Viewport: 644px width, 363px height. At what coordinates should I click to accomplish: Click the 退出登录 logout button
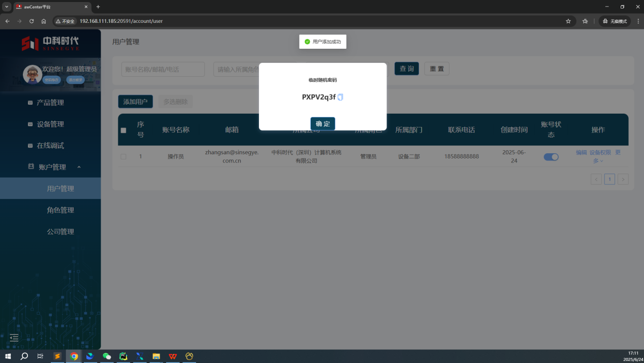tap(75, 80)
